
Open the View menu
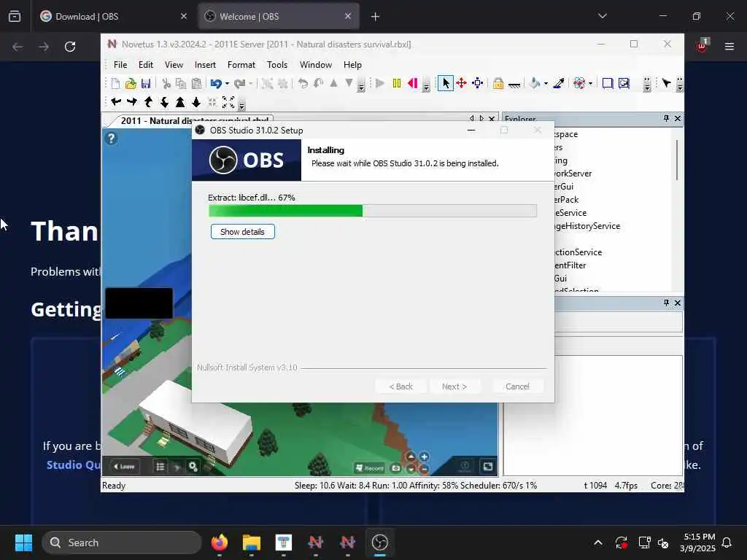click(x=174, y=65)
